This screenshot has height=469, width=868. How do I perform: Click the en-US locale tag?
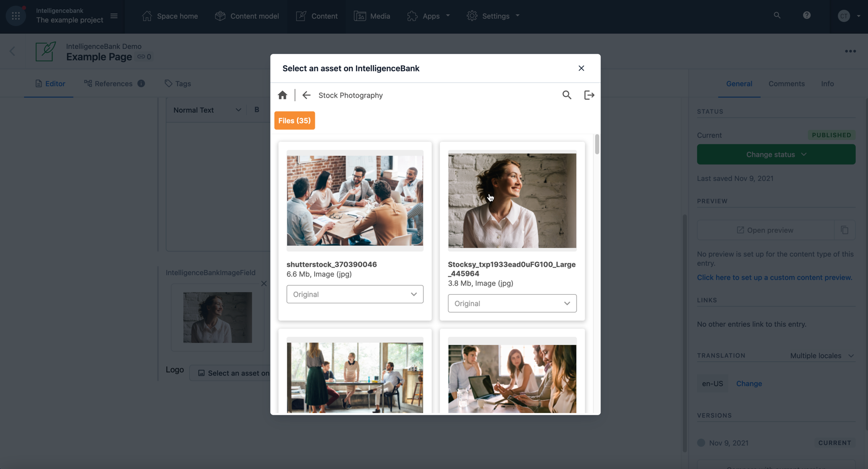(x=712, y=384)
